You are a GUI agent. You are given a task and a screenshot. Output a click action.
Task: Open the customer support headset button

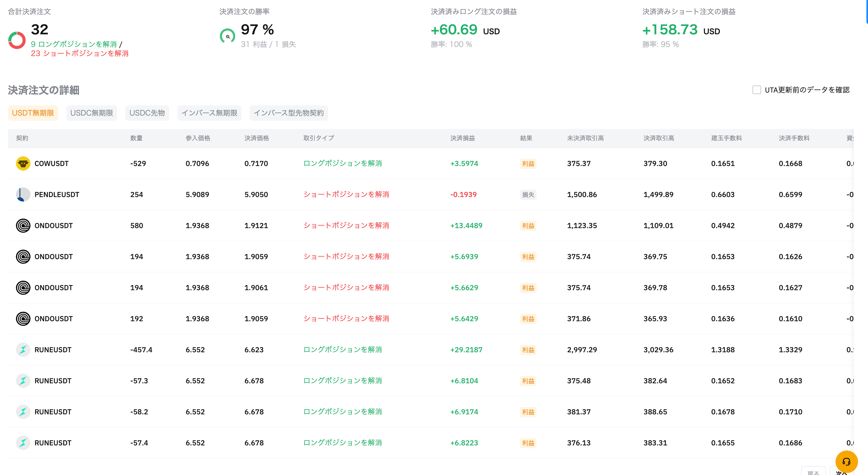click(x=846, y=462)
